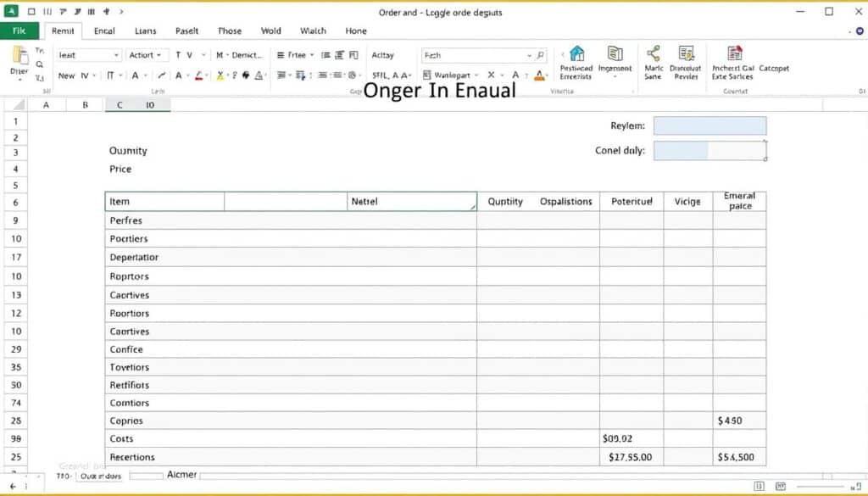Select the Quntiity header cell
Screen dimensions: 868x496
coord(505,202)
